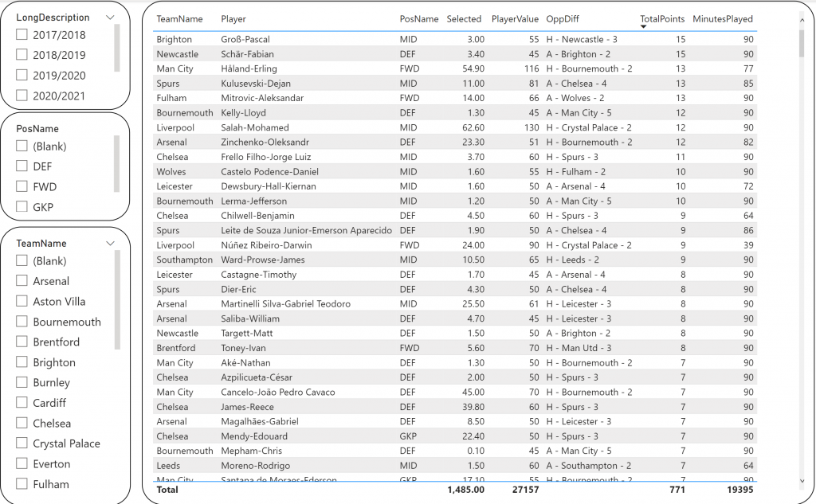Select the 2019/2020 season filter
The height and width of the screenshot is (504, 816).
tap(22, 75)
